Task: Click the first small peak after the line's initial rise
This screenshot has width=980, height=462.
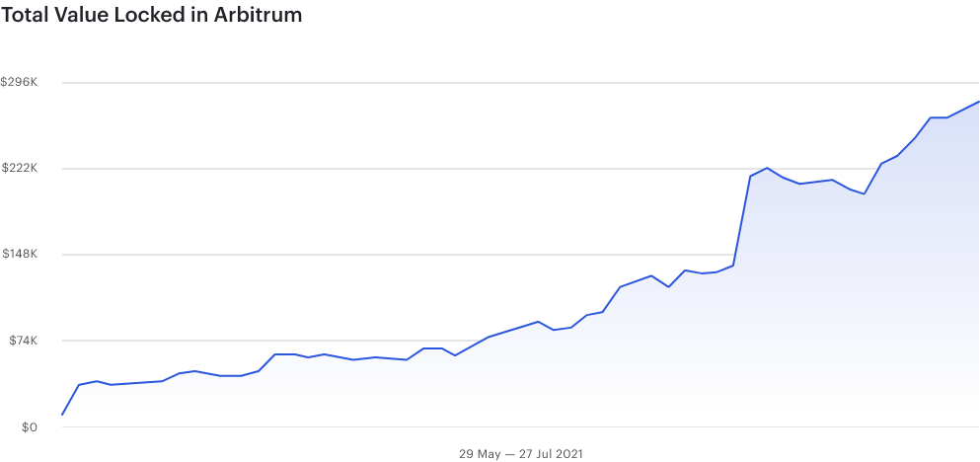Action: 97,380
